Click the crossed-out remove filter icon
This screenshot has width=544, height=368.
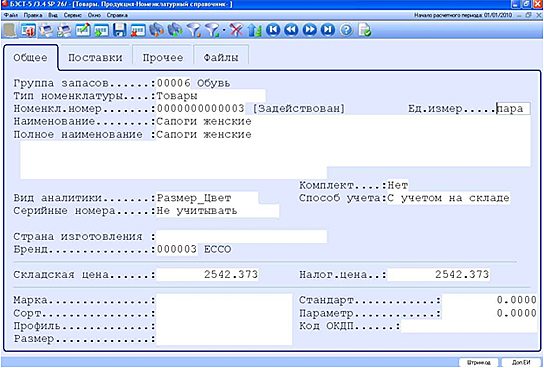pos(236,30)
